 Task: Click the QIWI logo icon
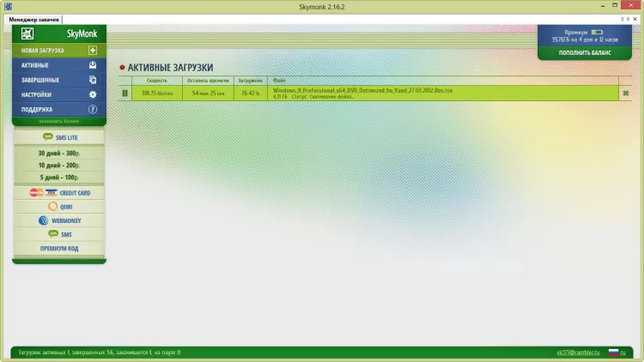(52, 207)
